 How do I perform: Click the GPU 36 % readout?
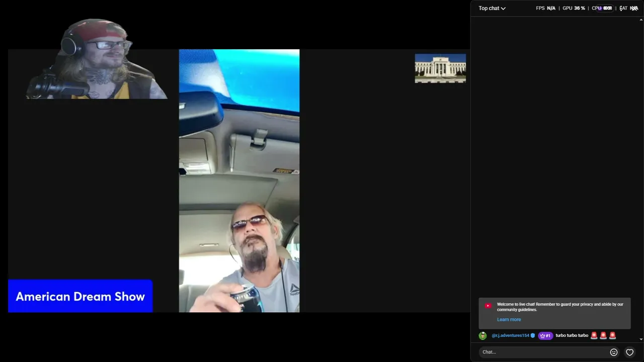pos(574,8)
